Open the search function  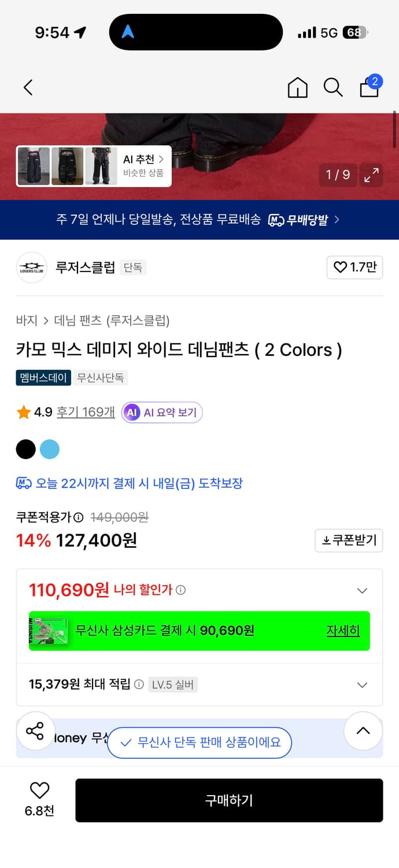(333, 87)
